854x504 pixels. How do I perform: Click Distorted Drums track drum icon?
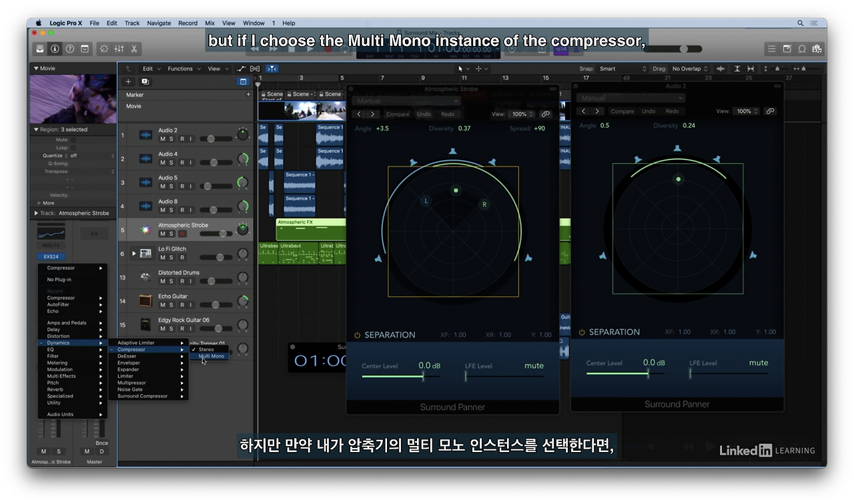pyautogui.click(x=145, y=277)
